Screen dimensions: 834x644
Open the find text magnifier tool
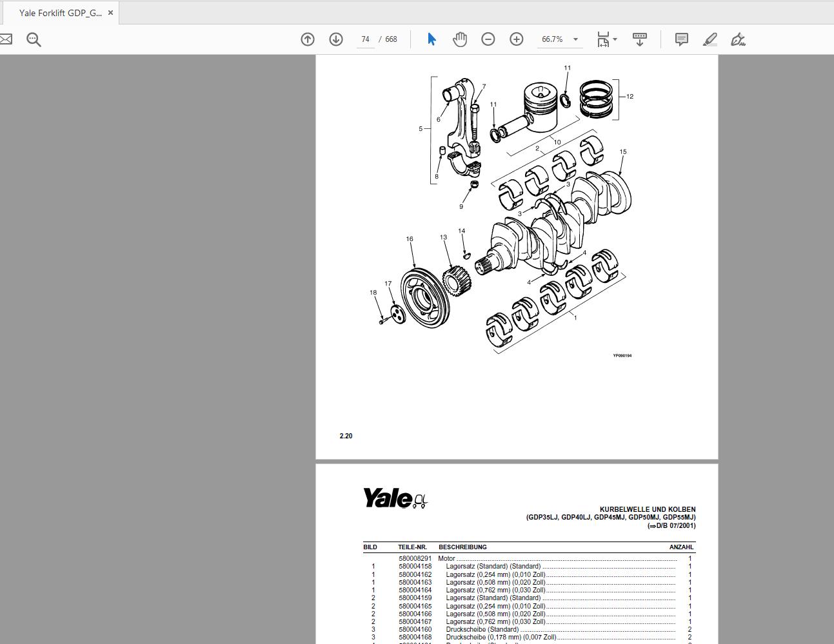click(x=34, y=39)
